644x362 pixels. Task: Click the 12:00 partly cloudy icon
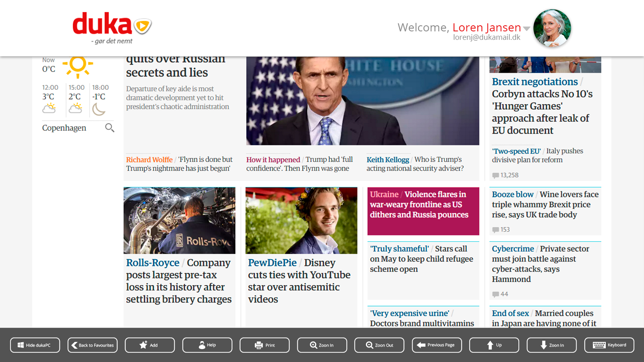point(49,108)
